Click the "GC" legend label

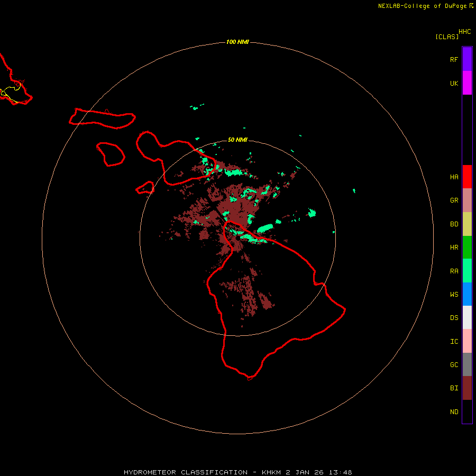[454, 365]
